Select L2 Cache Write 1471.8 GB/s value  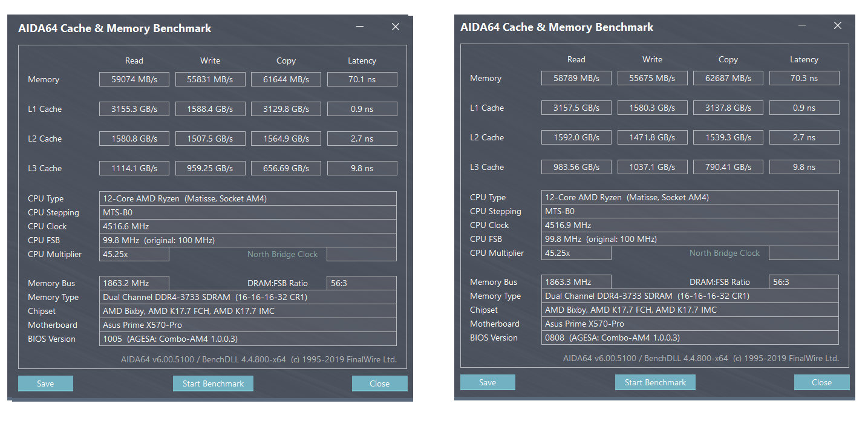pos(653,137)
